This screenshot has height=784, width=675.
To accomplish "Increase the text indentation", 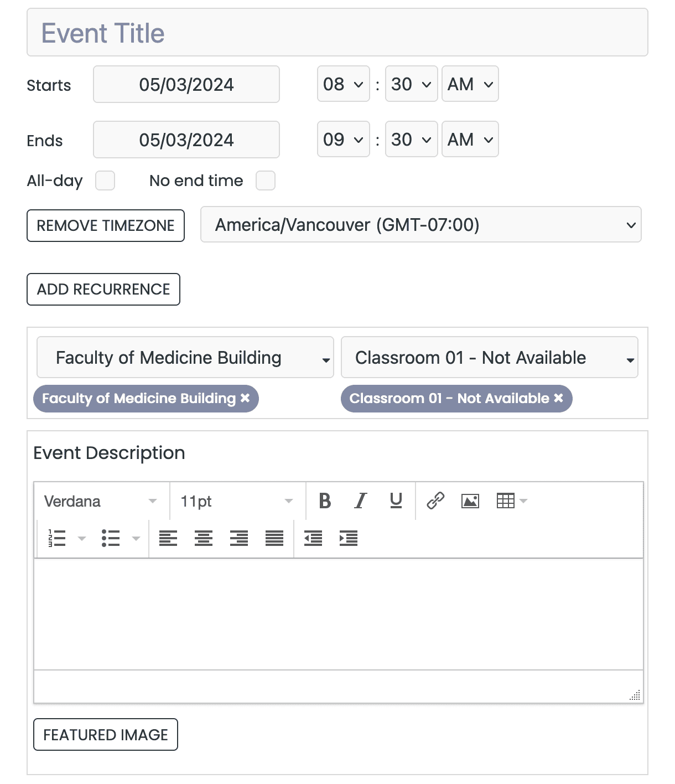I will [x=349, y=538].
